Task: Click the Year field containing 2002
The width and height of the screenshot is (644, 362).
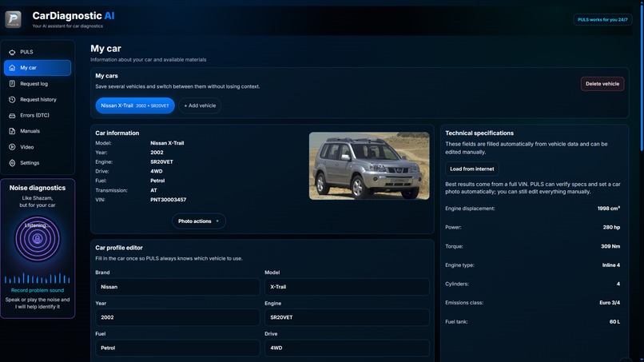Action: 177,317
